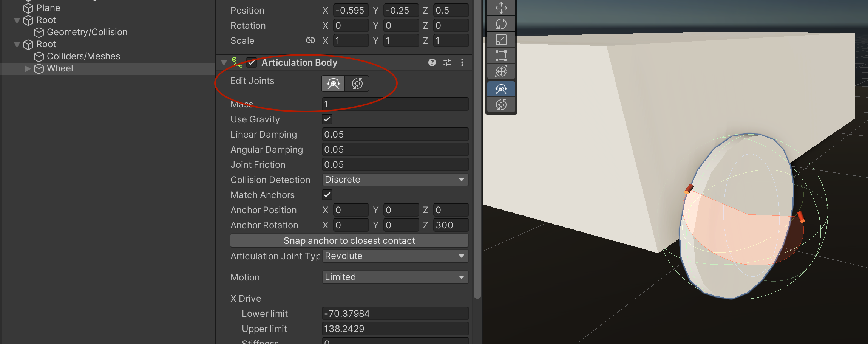The image size is (868, 344).
Task: Select the Scale tool in scene toolbar
Action: 501,40
